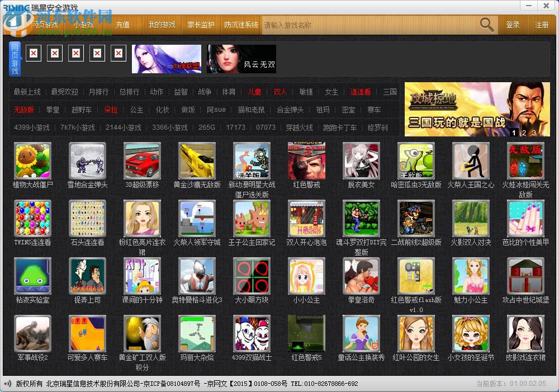This screenshot has width=559, height=392.
Task: Click the 注册 button
Action: [542, 25]
